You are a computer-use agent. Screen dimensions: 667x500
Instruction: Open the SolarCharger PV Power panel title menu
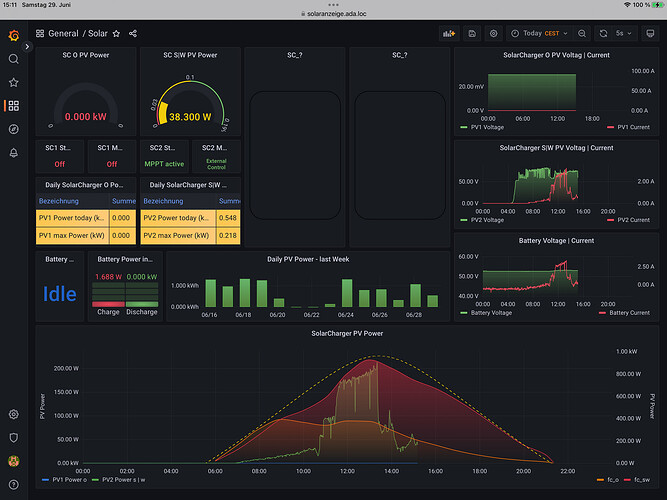tap(347, 334)
